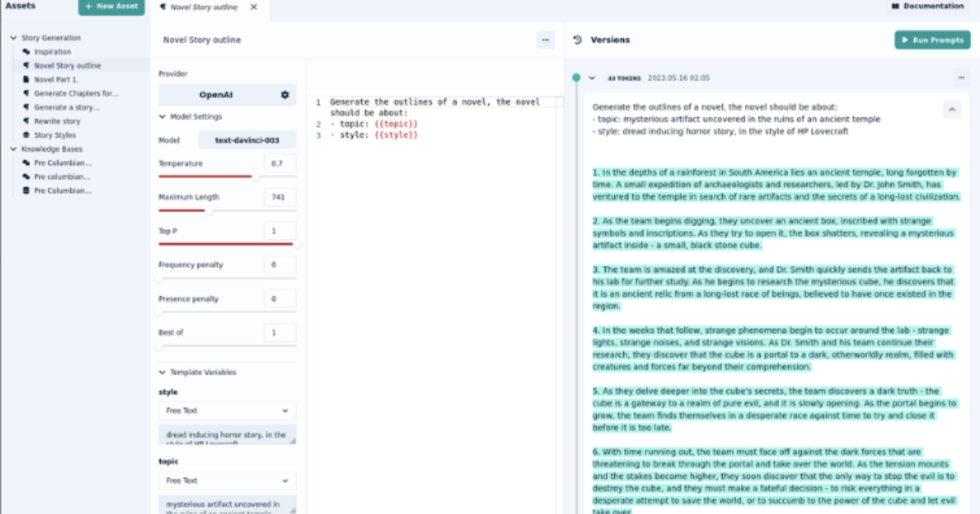Adjust the Top P slider
The image size is (980, 514).
click(x=227, y=244)
